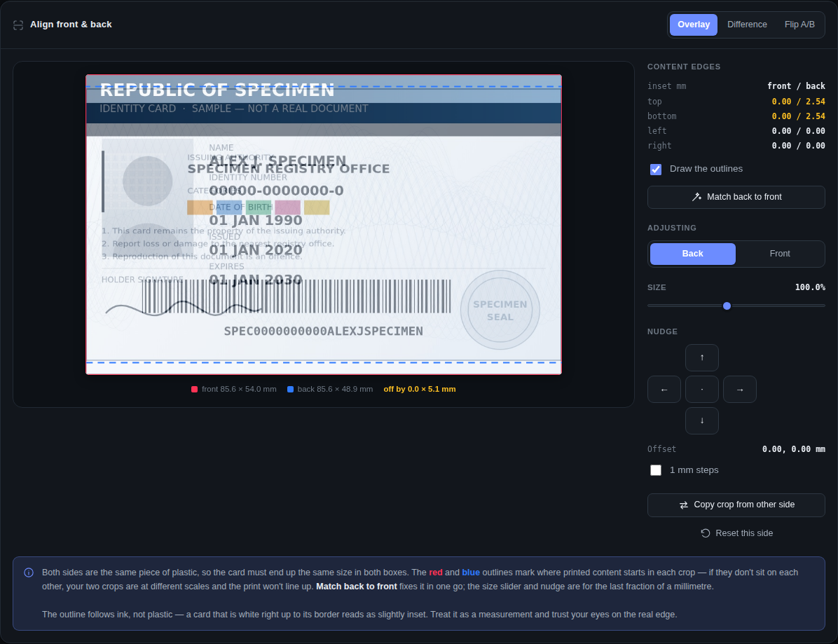Click the reset circular arrow icon

coord(706,533)
